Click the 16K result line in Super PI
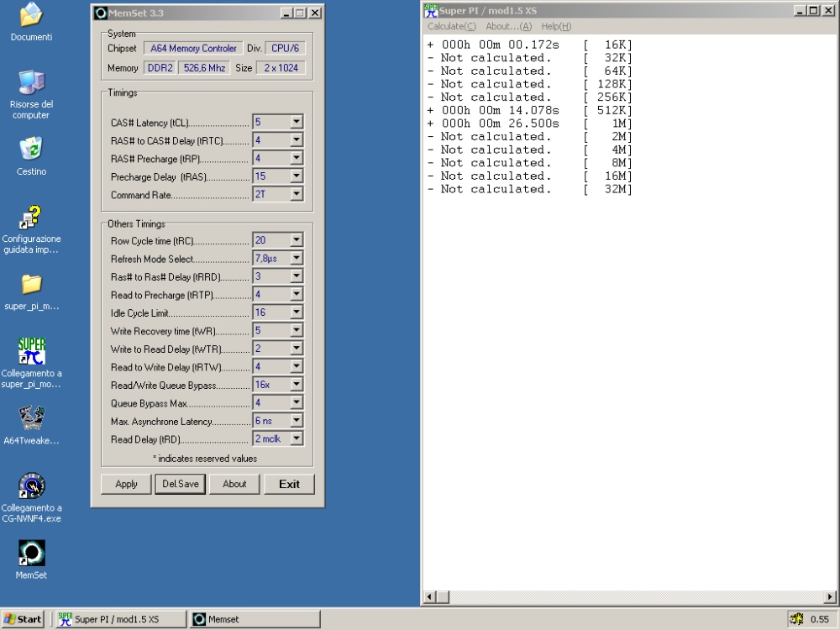Image resolution: width=840 pixels, height=630 pixels. [x=530, y=45]
